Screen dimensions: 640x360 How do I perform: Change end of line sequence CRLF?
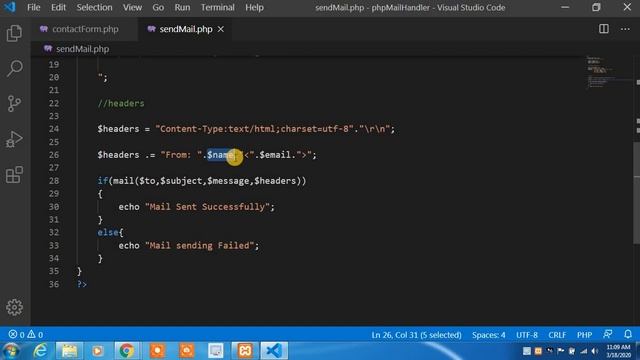tap(557, 335)
